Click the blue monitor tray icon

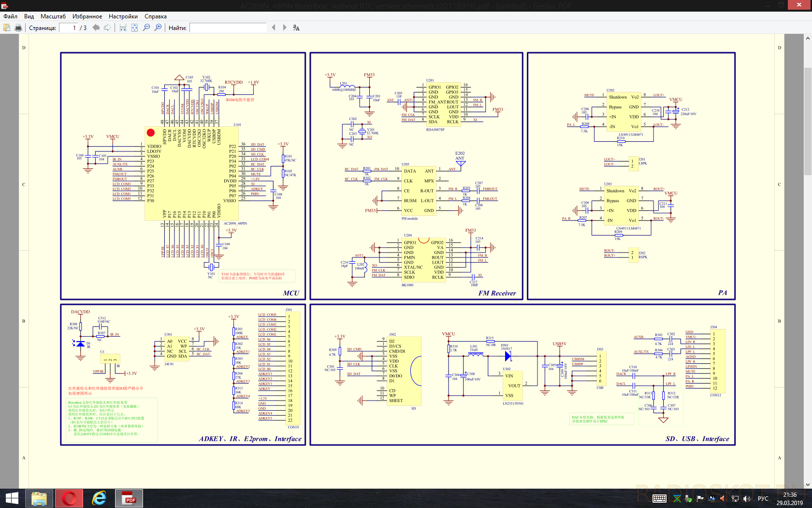tap(711, 499)
